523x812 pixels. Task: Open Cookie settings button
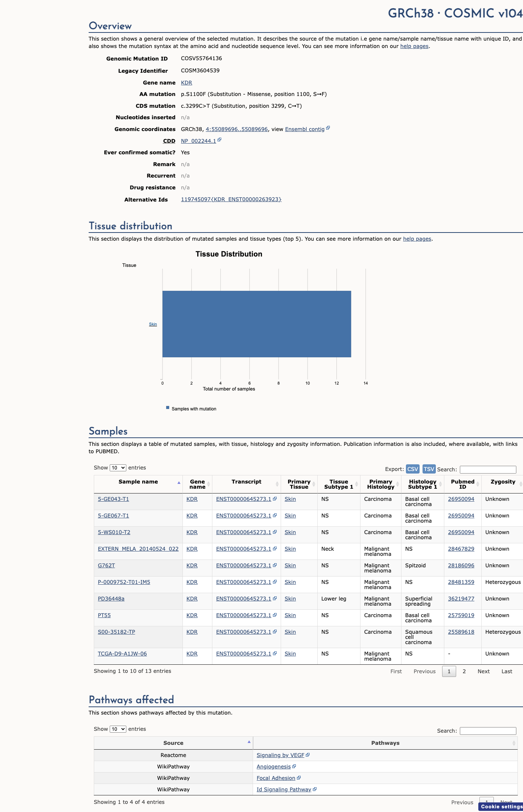tap(501, 806)
